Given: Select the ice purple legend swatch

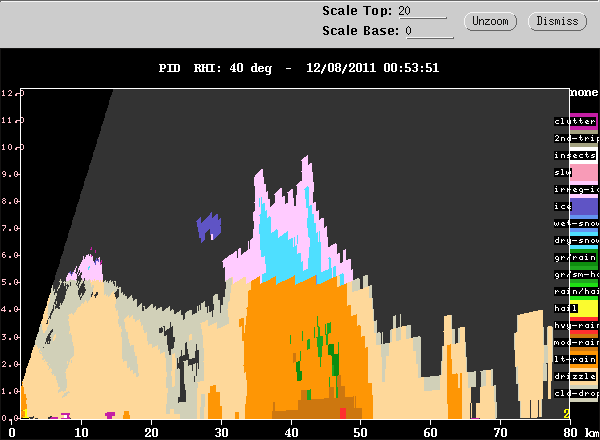Looking at the screenshot, I should click(x=585, y=207).
